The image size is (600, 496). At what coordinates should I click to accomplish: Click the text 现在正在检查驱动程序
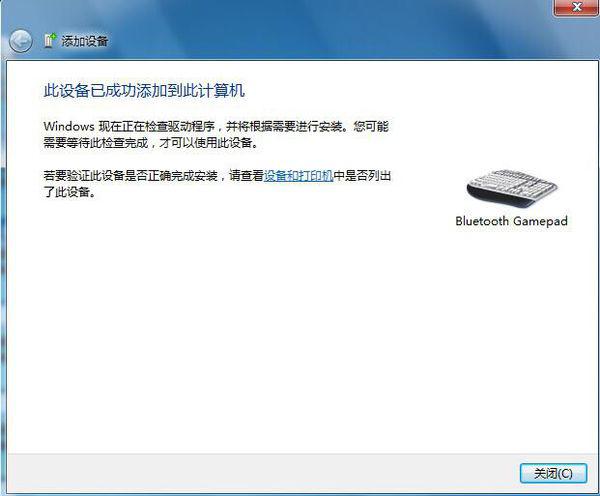(157, 126)
